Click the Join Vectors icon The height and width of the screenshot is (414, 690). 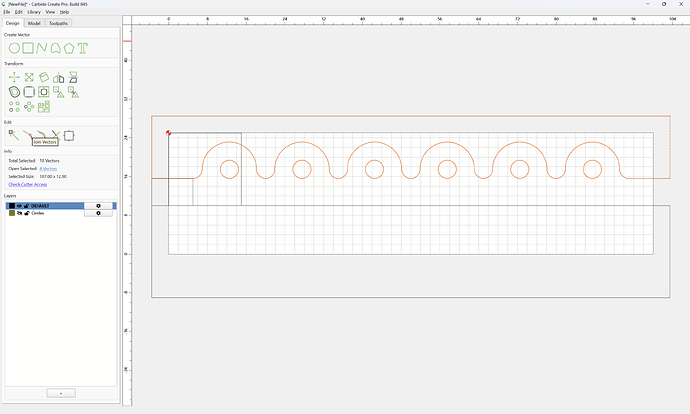(27, 134)
